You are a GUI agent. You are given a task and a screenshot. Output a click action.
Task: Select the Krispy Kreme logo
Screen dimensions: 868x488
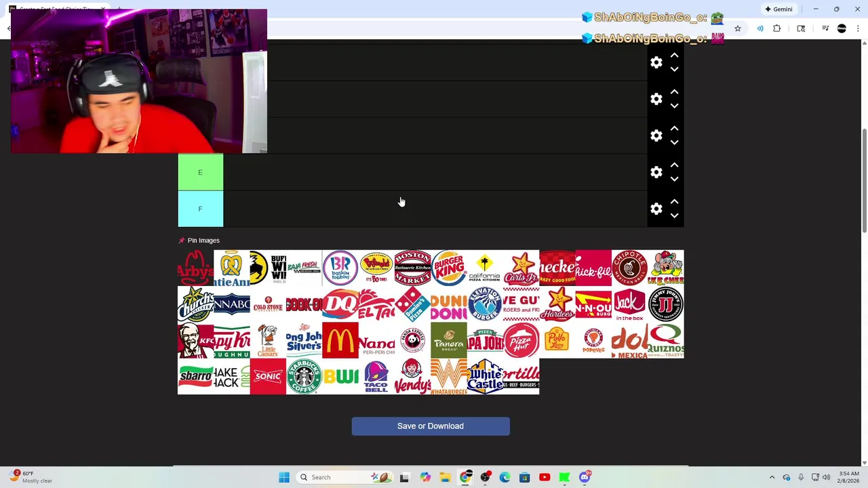point(231,340)
